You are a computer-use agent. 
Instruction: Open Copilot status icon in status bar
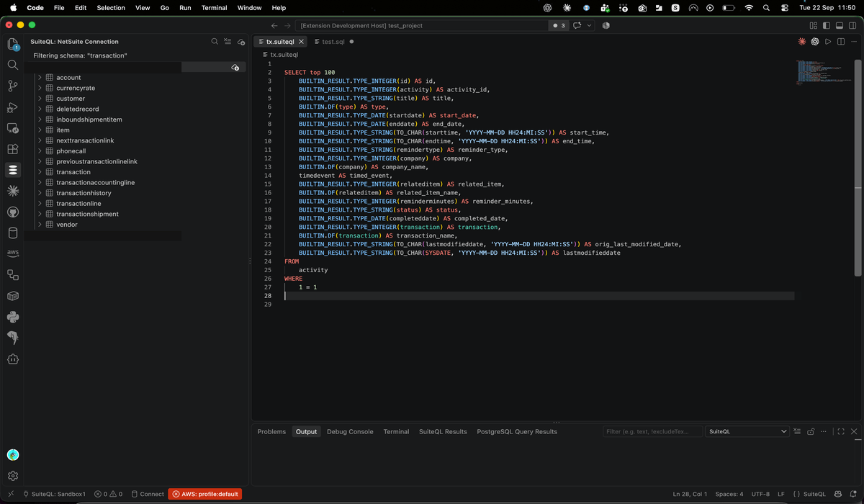[x=837, y=494]
